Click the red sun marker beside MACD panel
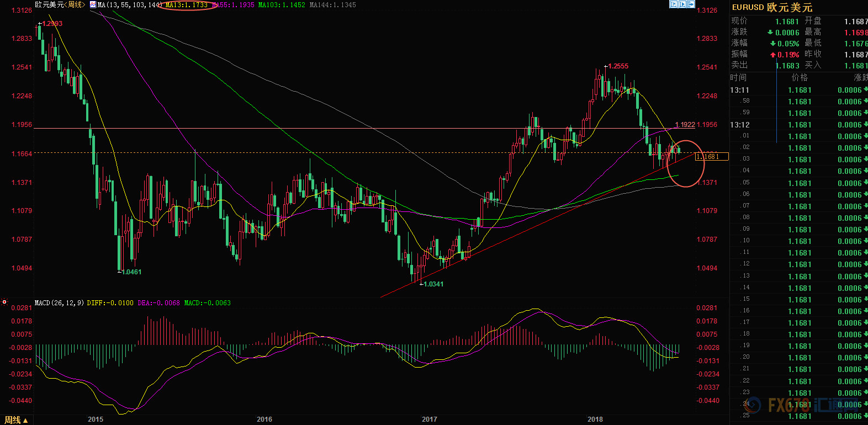The width and height of the screenshot is (868, 425). tap(4, 302)
